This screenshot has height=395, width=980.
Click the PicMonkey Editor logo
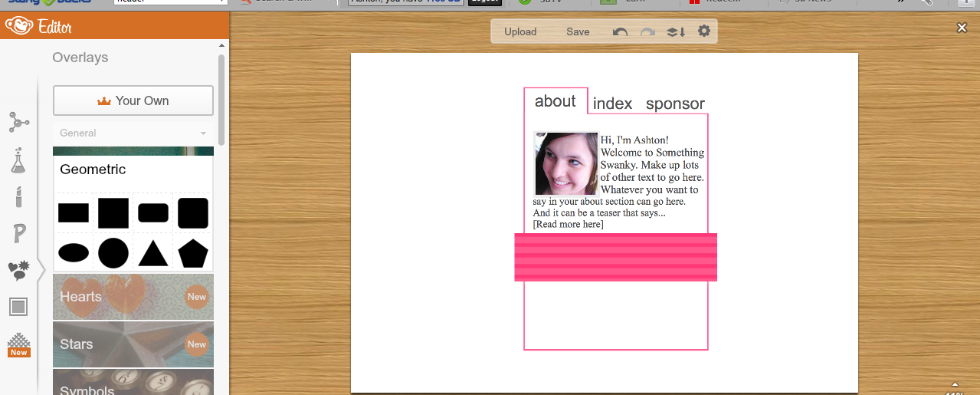38,27
